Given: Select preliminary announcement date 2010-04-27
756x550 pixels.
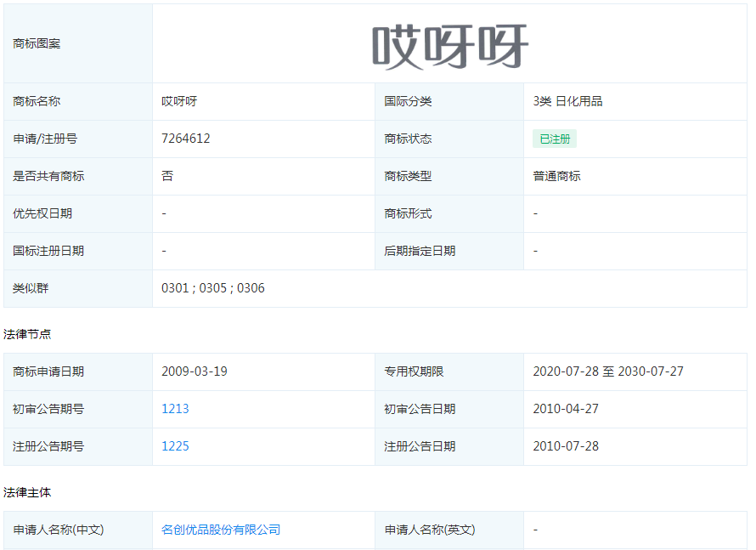Looking at the screenshot, I should (x=566, y=409).
